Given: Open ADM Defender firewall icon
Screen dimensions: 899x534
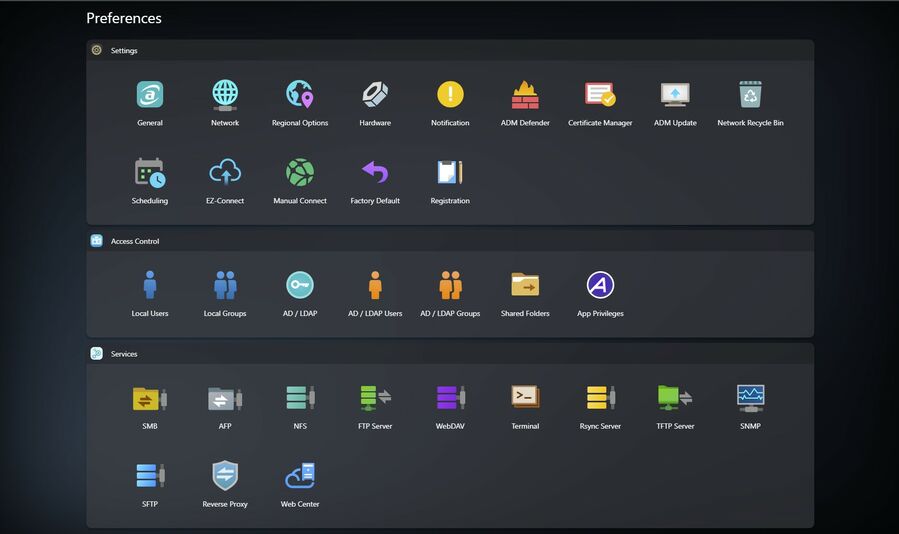Looking at the screenshot, I should point(525,95).
